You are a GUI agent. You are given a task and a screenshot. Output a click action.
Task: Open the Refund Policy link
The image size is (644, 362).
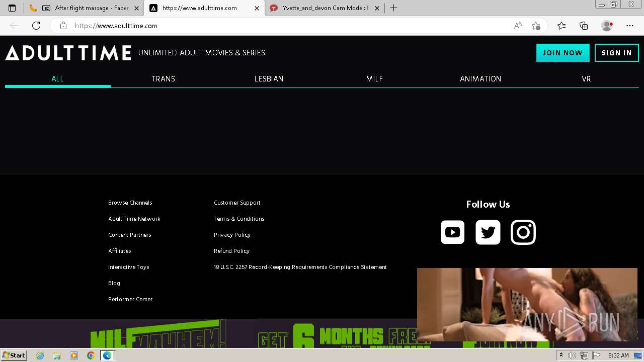[x=231, y=251]
